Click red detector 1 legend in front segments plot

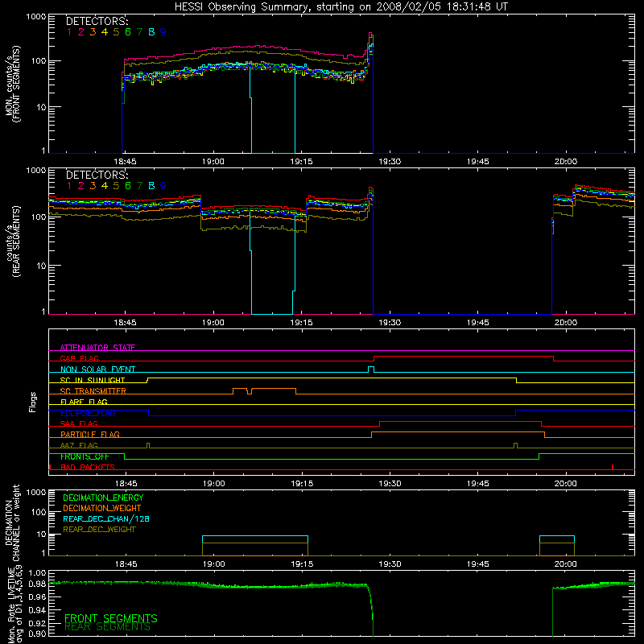[69, 32]
